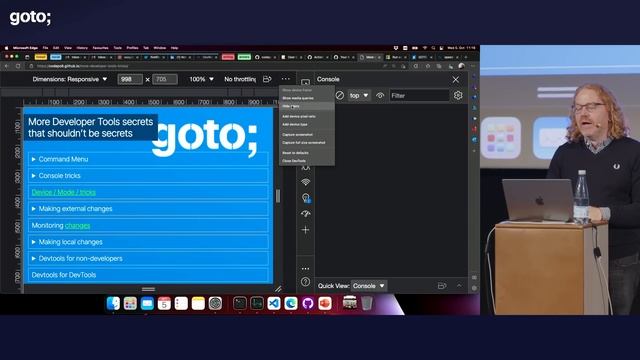Open the top JavaScript context dropdown
Screen dimensions: 640x360
[359, 96]
